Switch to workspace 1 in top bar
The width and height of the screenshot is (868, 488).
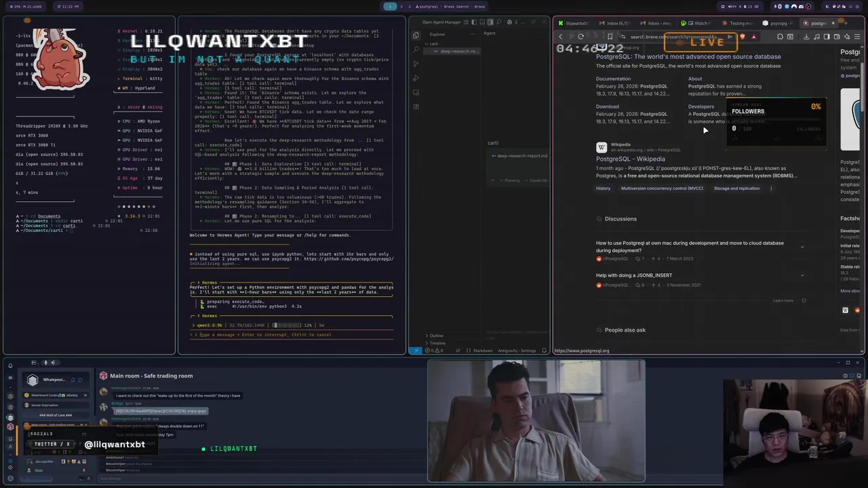click(x=390, y=7)
